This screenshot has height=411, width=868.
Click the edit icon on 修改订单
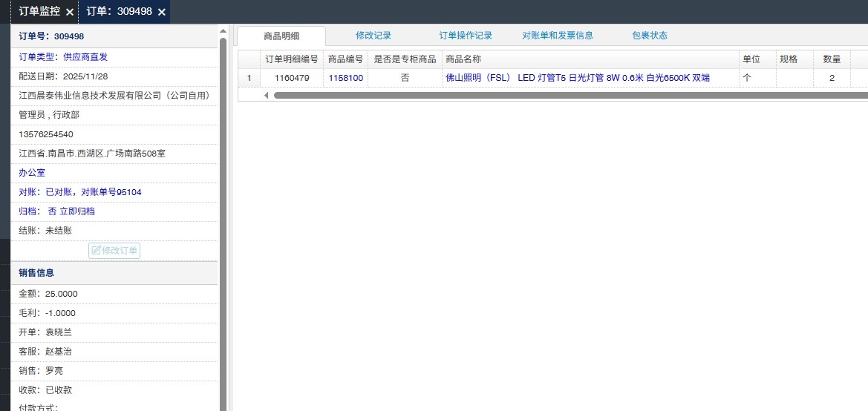[x=96, y=251]
